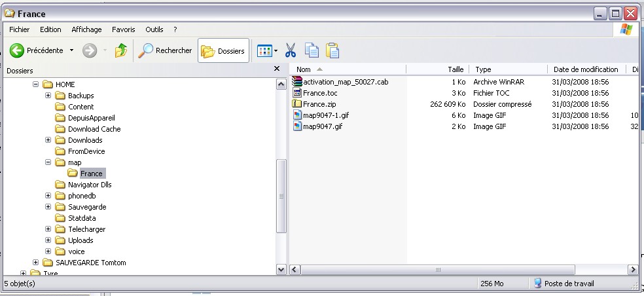
Task: Open the Précédente history dropdown arrow
Action: 71,50
